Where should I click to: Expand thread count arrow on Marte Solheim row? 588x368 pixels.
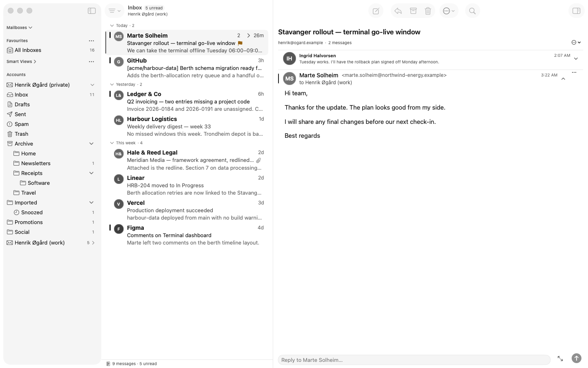tap(248, 36)
